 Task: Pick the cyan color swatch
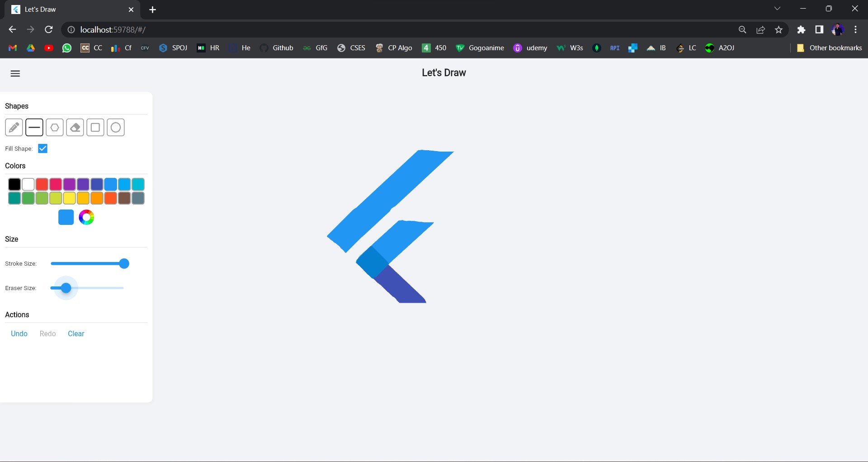(138, 184)
